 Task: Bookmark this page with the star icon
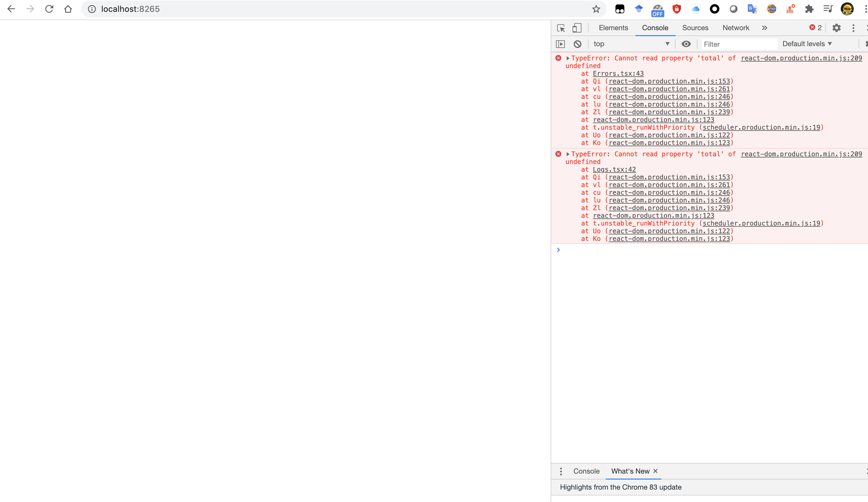point(596,9)
